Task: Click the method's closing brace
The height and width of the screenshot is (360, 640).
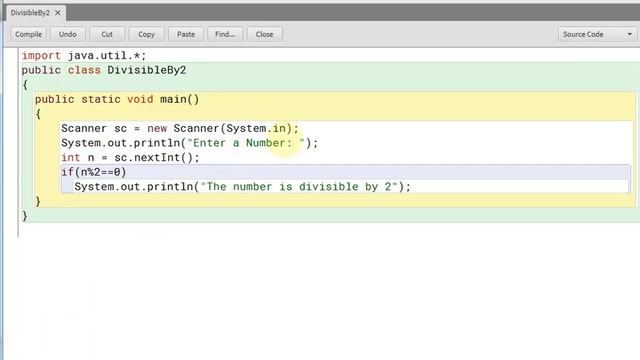Action: pos(38,201)
